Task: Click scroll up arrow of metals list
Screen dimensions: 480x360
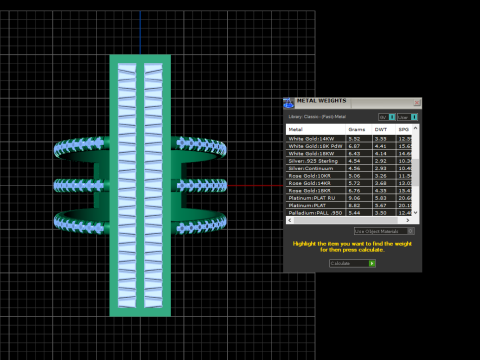Action: tap(415, 128)
